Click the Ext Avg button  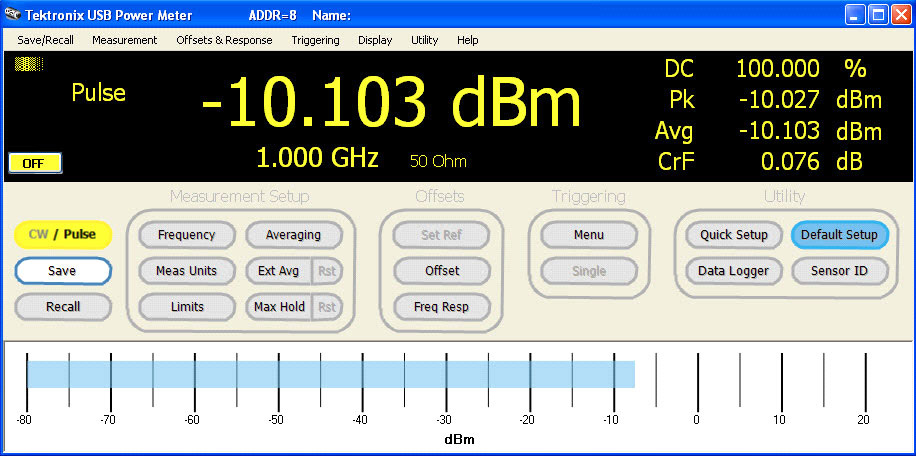point(279,271)
